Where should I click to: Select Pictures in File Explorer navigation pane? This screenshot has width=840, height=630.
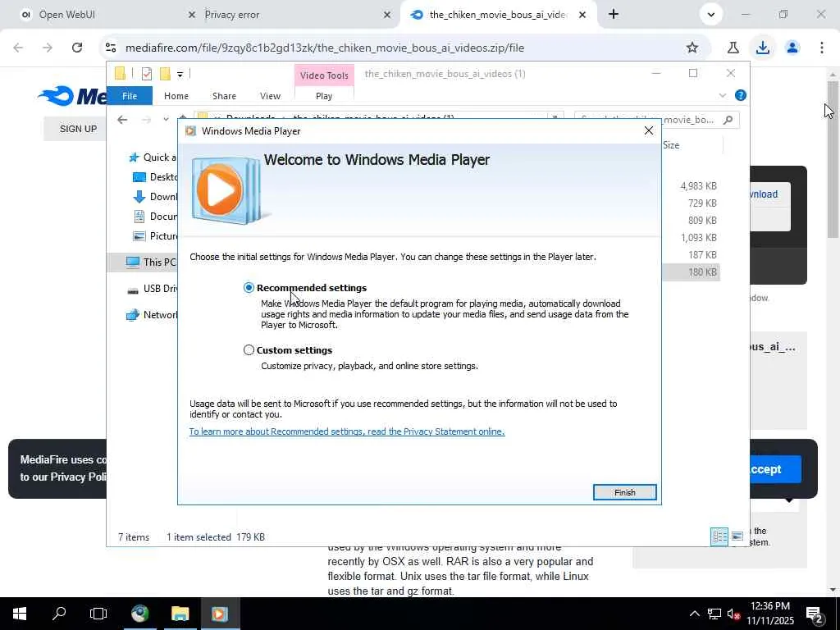coord(155,236)
